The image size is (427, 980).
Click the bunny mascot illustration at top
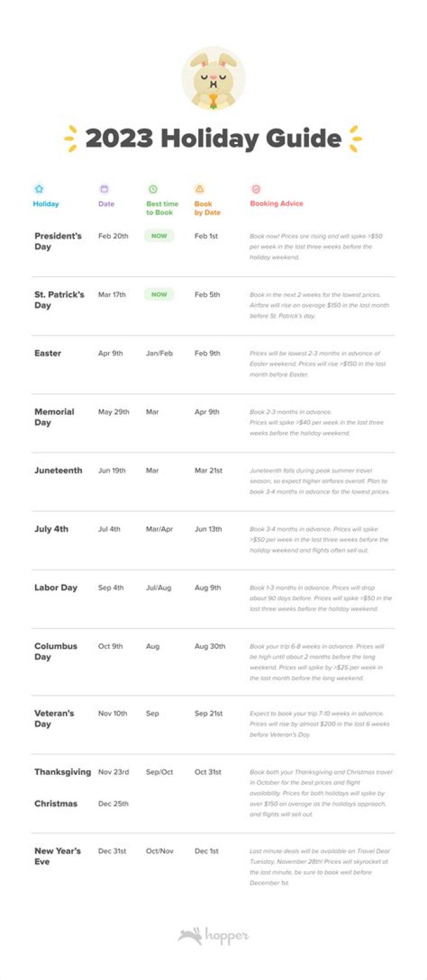[213, 80]
